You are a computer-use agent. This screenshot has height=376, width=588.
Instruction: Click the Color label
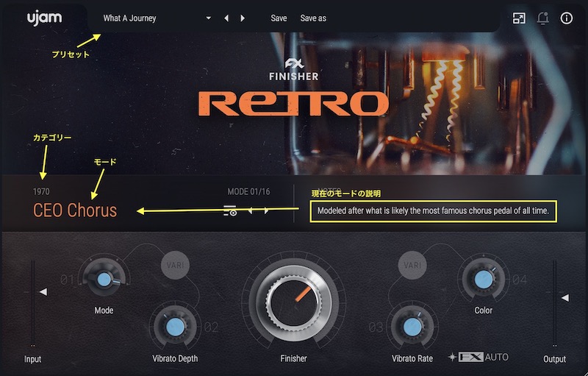tap(484, 311)
